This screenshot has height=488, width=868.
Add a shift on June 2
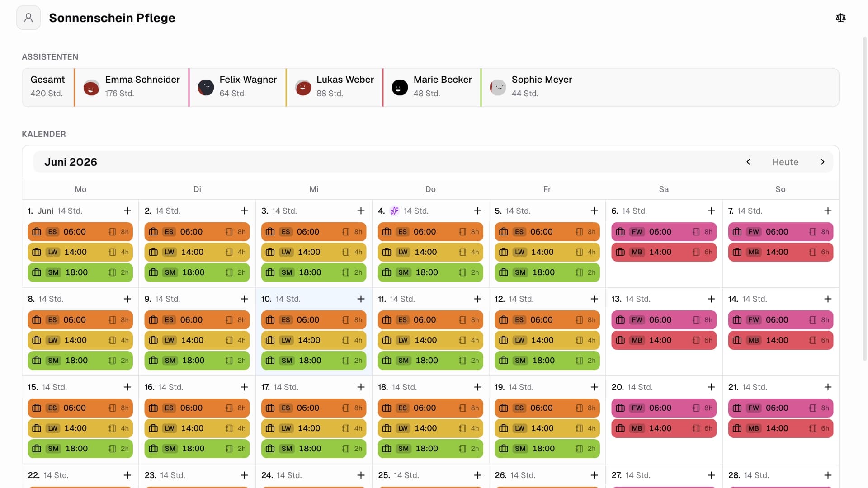(244, 211)
